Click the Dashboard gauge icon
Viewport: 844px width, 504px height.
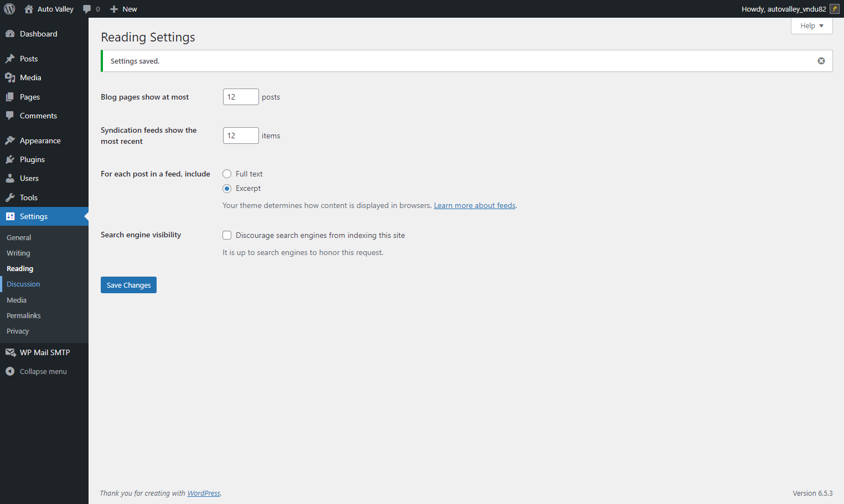(10, 34)
